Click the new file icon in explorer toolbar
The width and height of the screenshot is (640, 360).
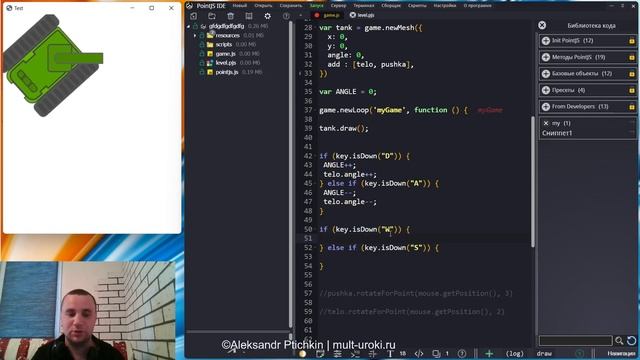(x=193, y=16)
